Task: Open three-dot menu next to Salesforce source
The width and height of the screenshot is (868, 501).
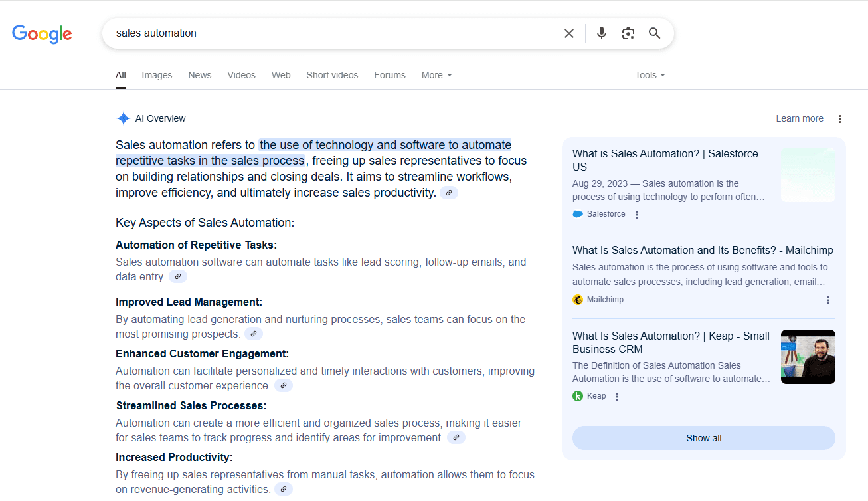Action: (x=637, y=215)
